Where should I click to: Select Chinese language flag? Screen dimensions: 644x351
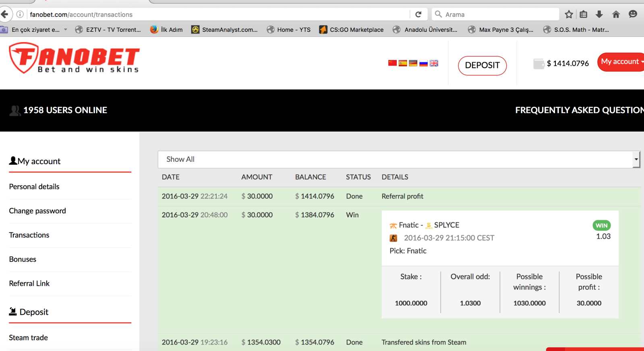[x=392, y=63]
